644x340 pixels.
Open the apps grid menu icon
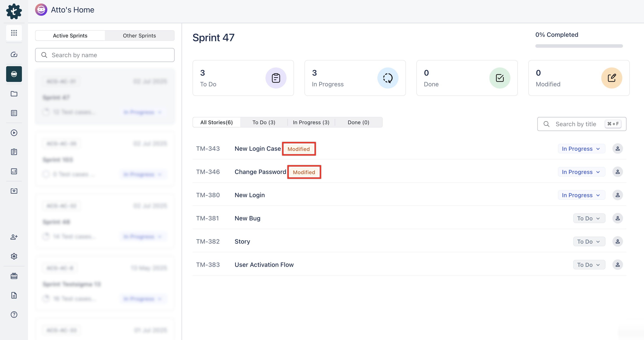[x=14, y=33]
